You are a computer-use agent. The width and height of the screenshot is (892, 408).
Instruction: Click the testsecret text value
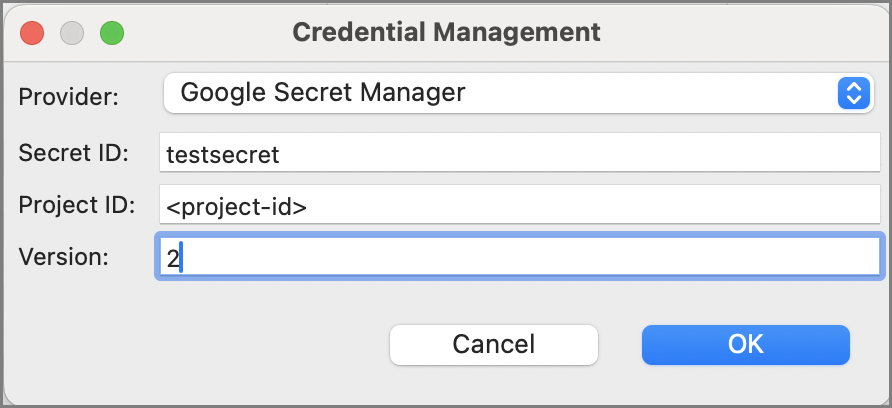coord(223,154)
